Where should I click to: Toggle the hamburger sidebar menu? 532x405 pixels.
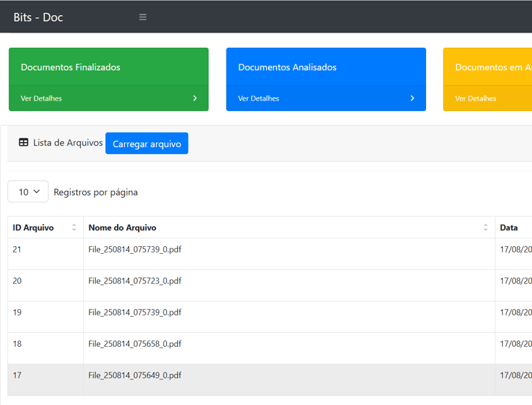143,17
